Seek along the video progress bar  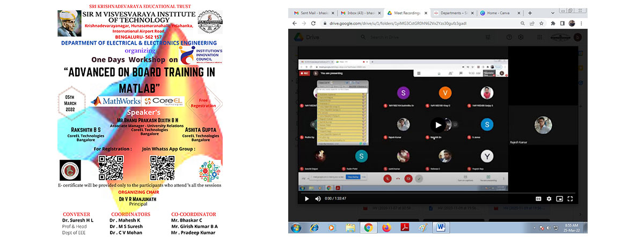point(438,192)
